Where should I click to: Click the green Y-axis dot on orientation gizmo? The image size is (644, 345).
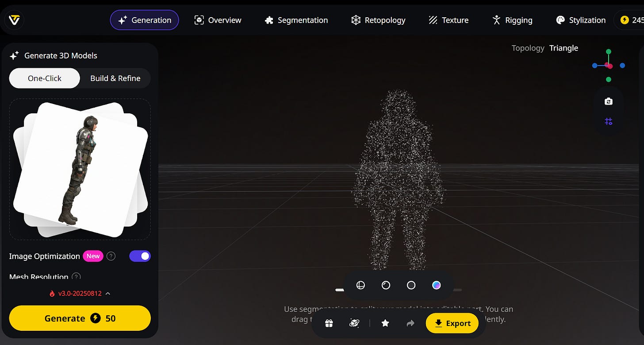coord(609,52)
